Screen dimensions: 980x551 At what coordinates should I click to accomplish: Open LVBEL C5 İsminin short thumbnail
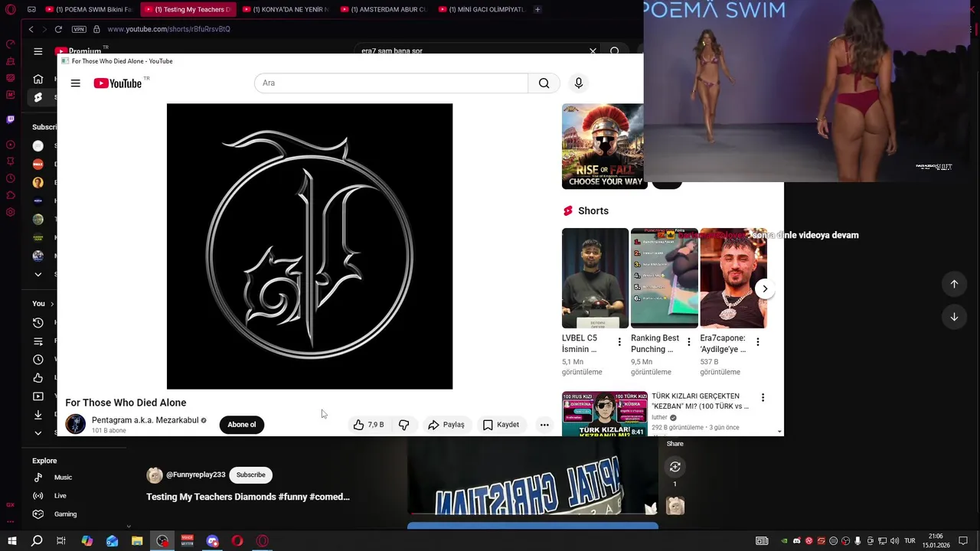595,278
